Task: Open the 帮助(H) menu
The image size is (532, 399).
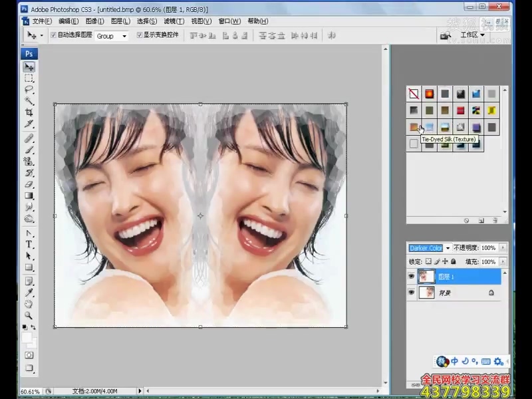Action: click(x=258, y=21)
